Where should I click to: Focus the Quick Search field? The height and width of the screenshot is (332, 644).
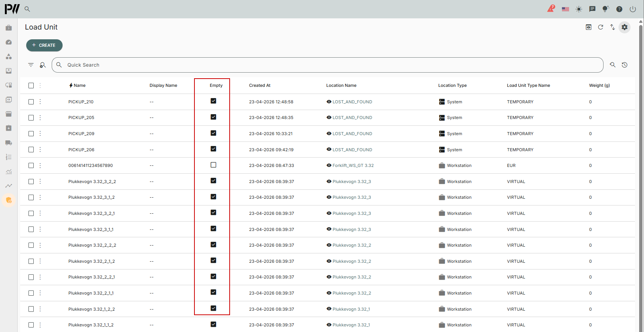[x=327, y=65]
